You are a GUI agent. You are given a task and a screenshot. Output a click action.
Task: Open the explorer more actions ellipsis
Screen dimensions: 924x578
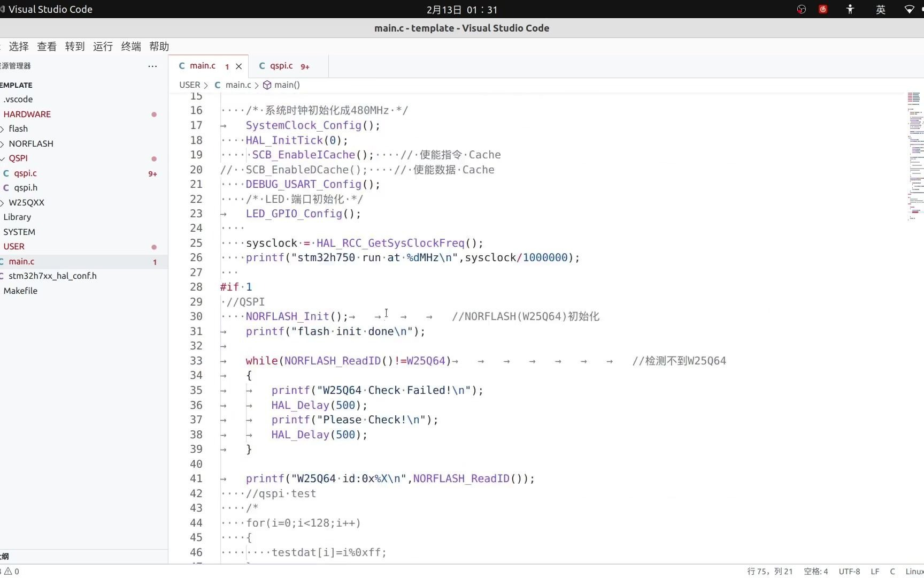152,66
